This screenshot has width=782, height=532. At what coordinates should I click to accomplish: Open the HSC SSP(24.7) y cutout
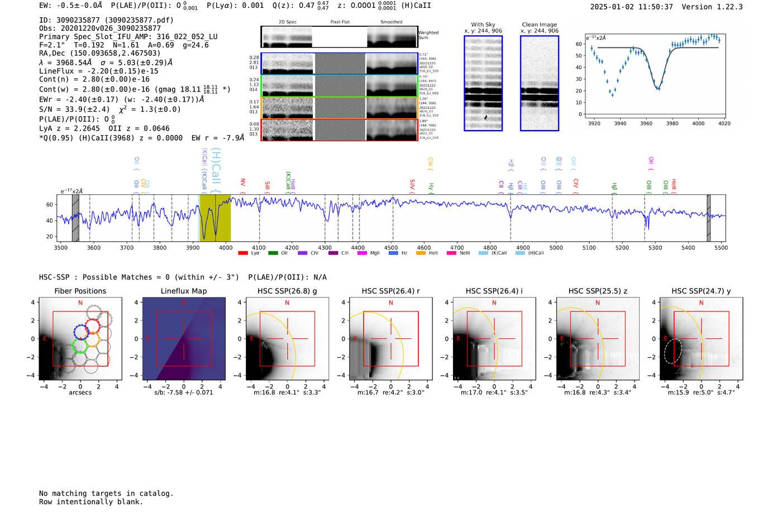(701, 338)
